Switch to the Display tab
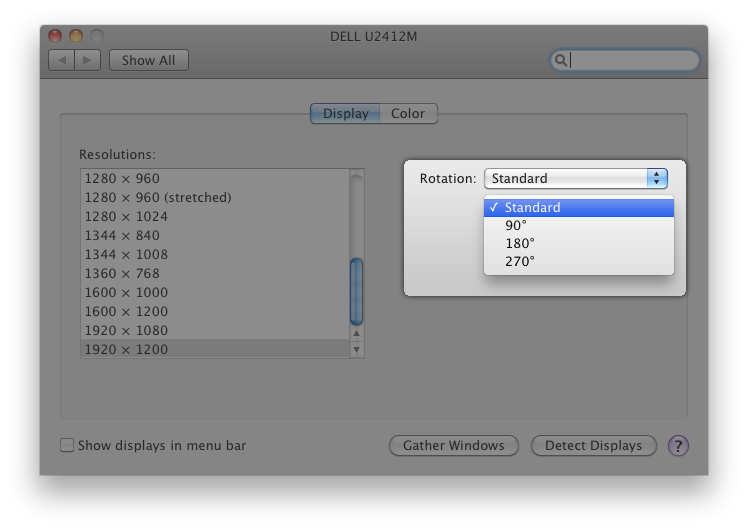 click(345, 114)
